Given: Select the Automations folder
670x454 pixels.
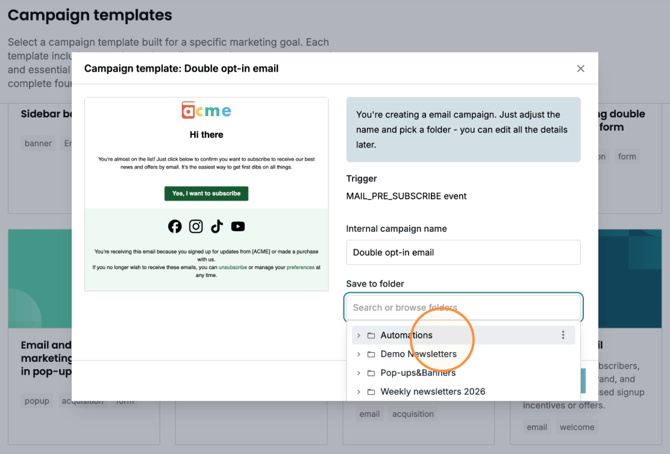Looking at the screenshot, I should 463,335.
